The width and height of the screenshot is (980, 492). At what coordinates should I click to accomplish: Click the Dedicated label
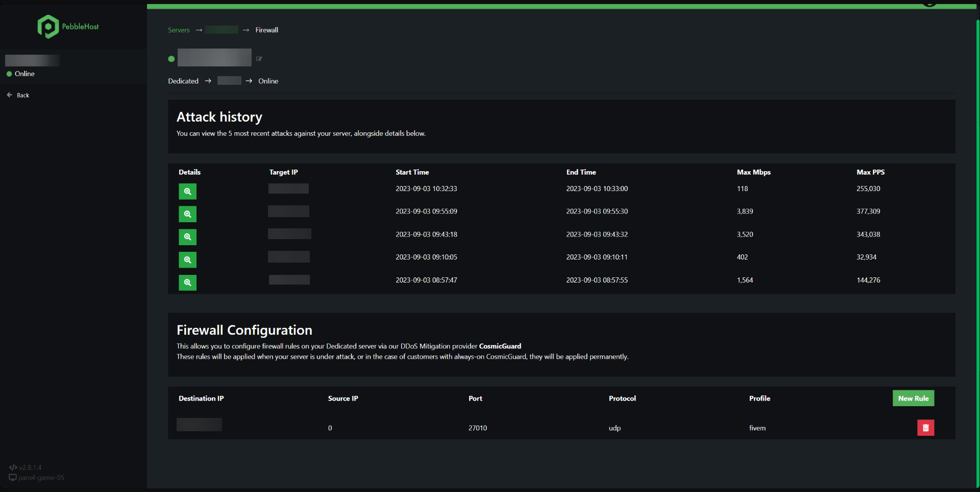(x=183, y=81)
